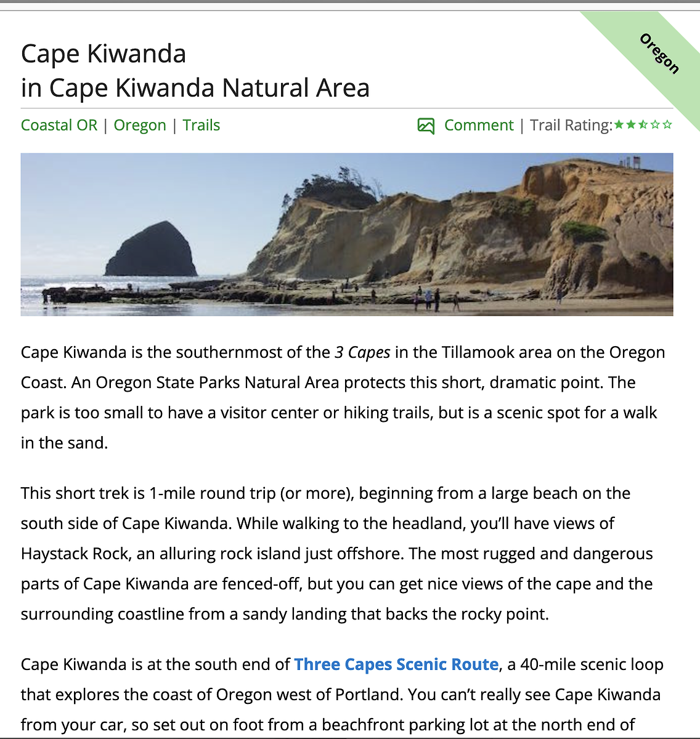Click the fifth empty rating star
The width and height of the screenshot is (700, 739).
coord(667,125)
